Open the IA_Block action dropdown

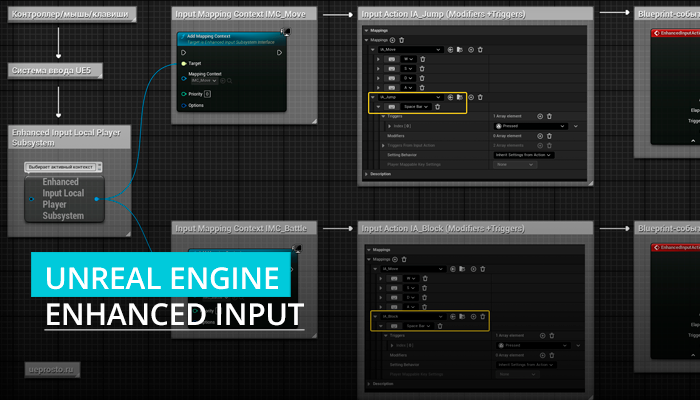pos(413,317)
